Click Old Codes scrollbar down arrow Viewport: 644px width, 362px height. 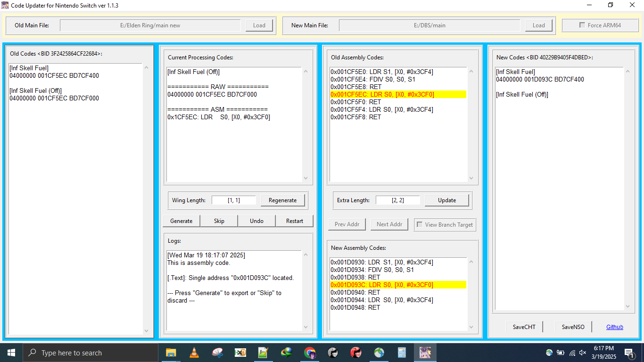146,331
